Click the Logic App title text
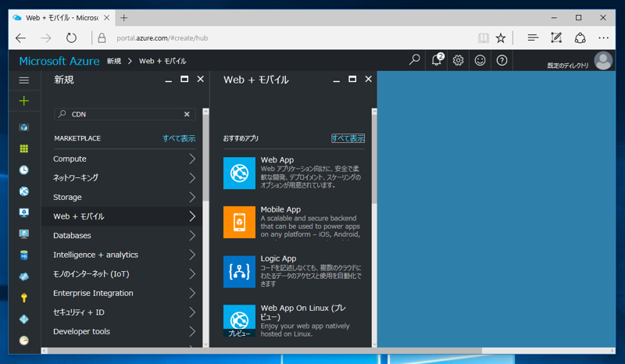Screen dimensions: 625x364 coord(278,259)
